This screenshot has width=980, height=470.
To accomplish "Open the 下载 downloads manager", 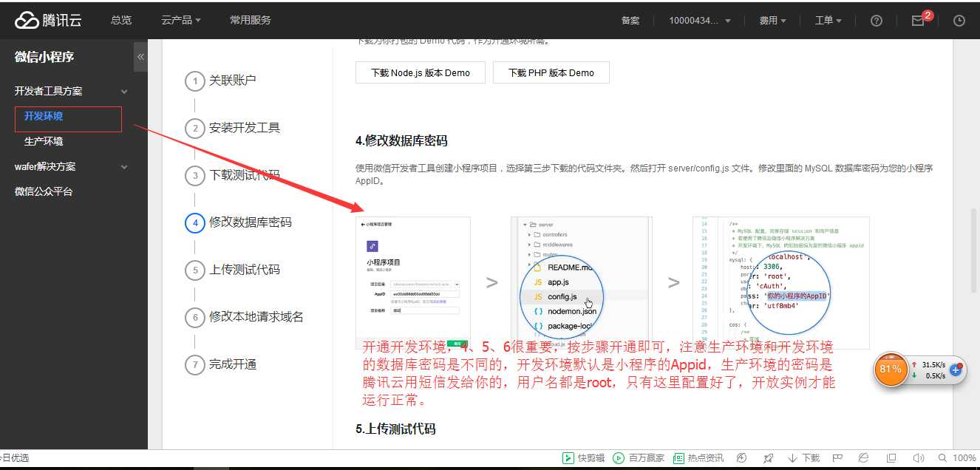I will tap(803, 457).
